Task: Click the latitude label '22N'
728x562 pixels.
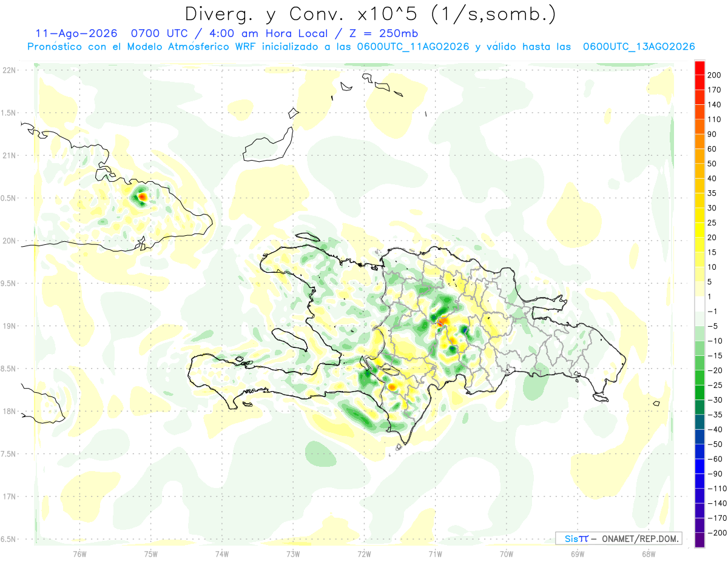Action: (x=9, y=70)
